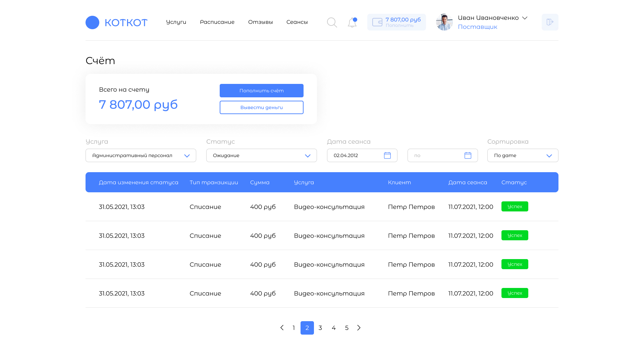This screenshot has height=344, width=644.
Task: Open the Расписание menu item
Action: [217, 22]
